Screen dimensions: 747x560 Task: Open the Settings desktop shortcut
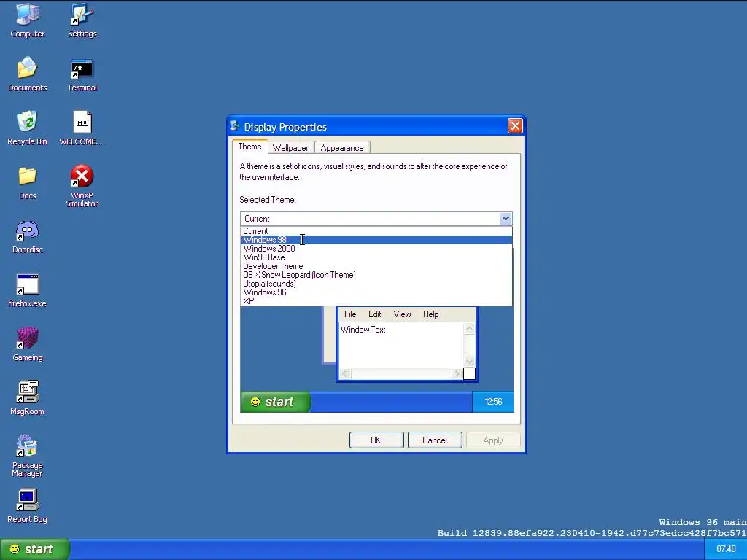coord(82,20)
